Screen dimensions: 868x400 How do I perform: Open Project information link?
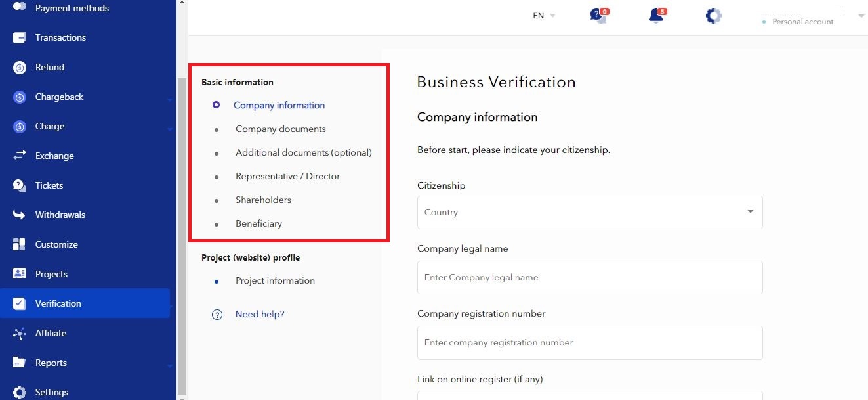[x=275, y=280]
